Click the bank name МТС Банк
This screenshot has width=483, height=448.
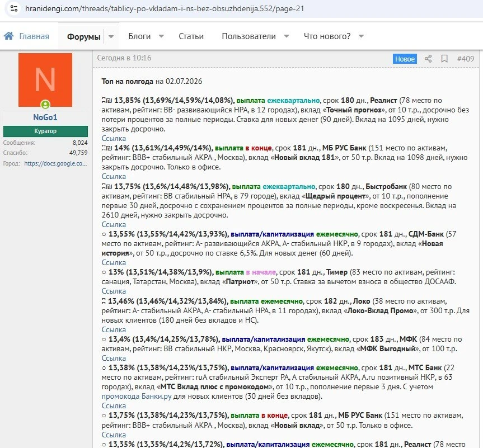coord(425,367)
